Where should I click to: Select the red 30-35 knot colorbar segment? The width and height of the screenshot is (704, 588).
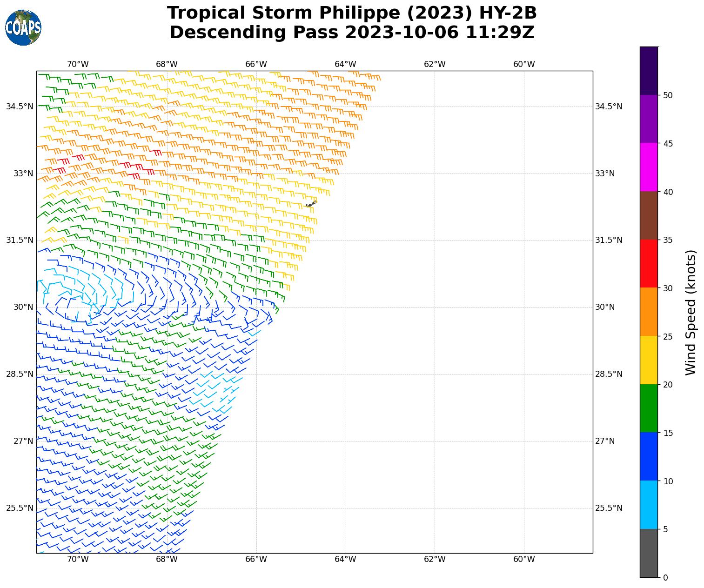tap(649, 263)
